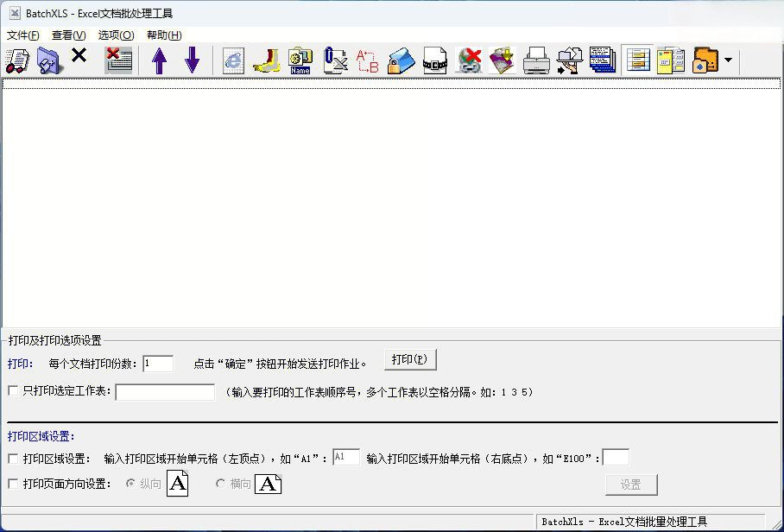Click the 打印(P) button
The image size is (784, 532).
tap(410, 359)
